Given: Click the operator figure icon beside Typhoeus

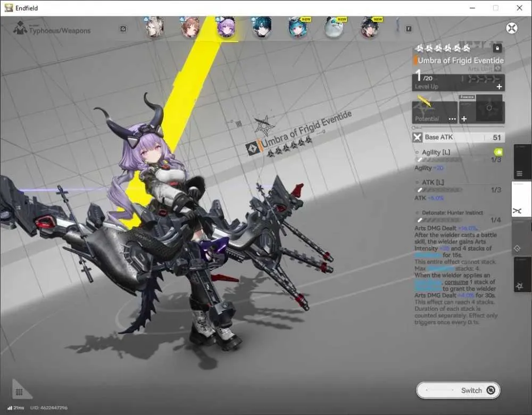Looking at the screenshot, I should point(20,28).
